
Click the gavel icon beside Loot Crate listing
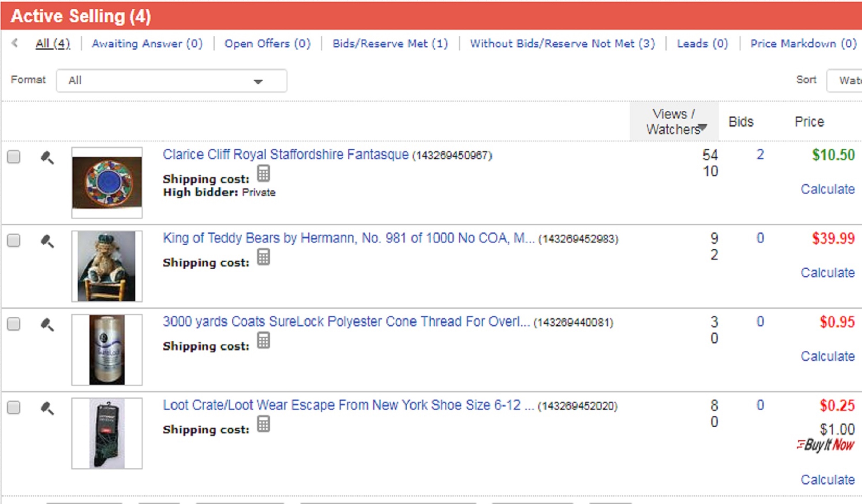point(47,408)
